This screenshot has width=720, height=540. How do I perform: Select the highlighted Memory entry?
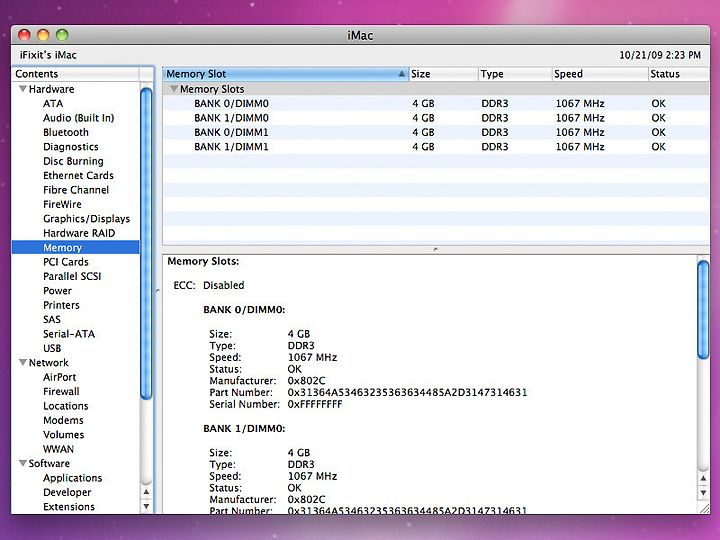coord(76,248)
